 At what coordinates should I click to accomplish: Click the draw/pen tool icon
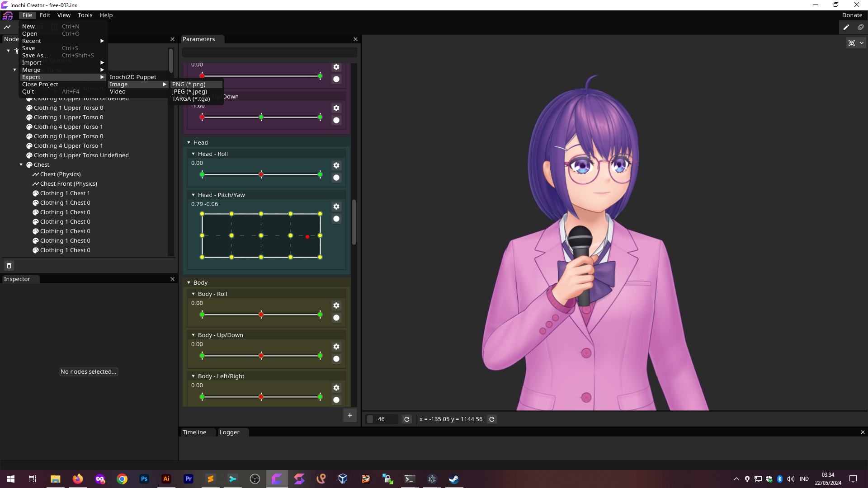[847, 27]
